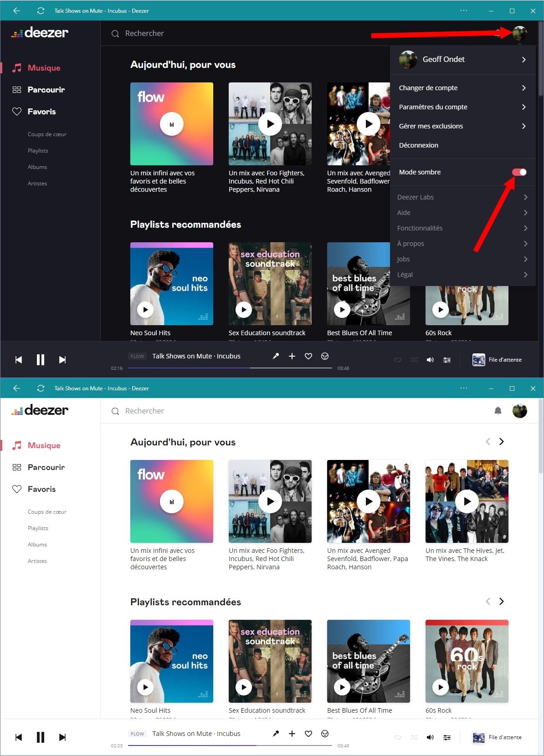Show lyrics with the microphone icon in dark player
544x756 pixels.
click(276, 356)
